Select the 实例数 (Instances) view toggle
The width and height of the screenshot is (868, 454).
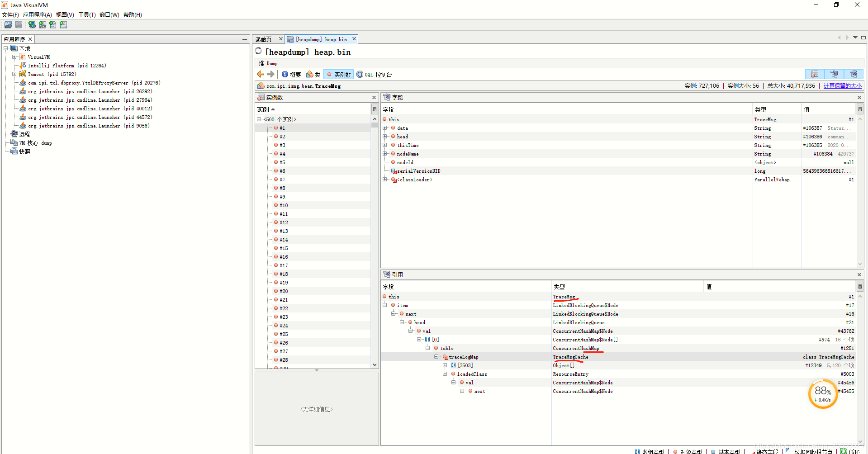pos(338,74)
